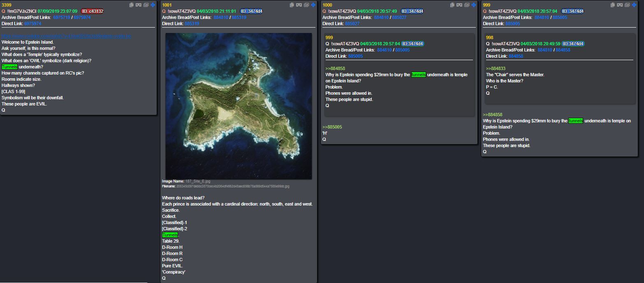644x283 pixels.
Task: Open the YouTube link in post 3399
Action: [x=66, y=36]
